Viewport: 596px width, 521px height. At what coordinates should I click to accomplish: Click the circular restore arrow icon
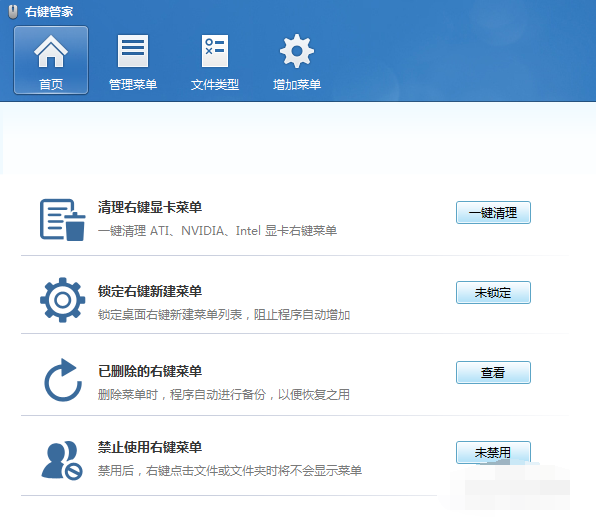point(63,380)
